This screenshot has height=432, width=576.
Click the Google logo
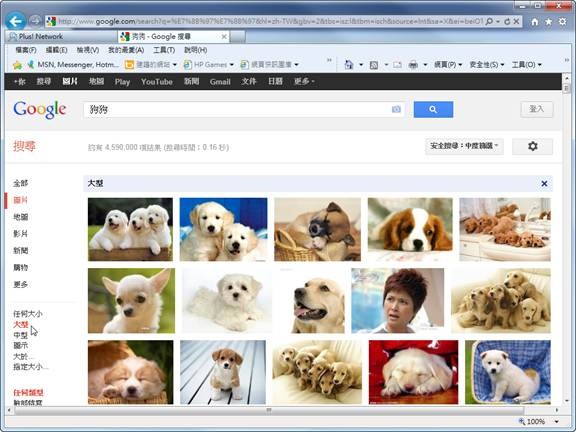40,109
